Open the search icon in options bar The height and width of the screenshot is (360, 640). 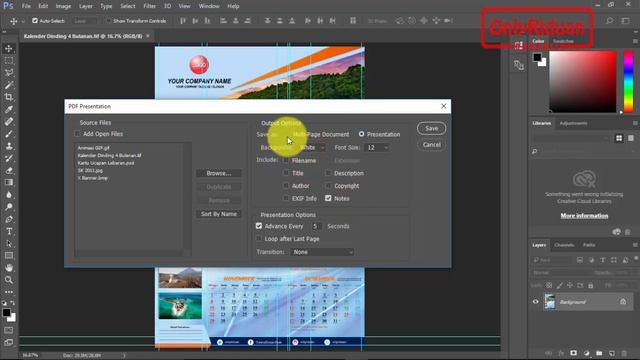coord(609,20)
